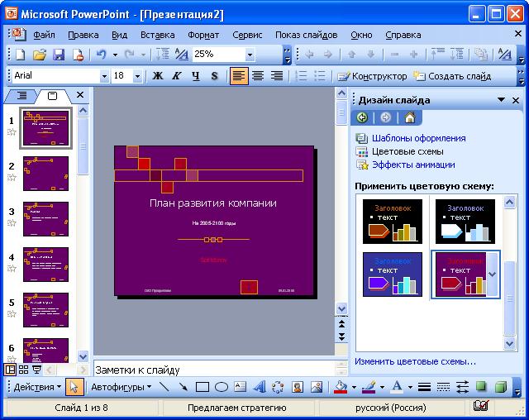Click the Конструктор button
This screenshot has width=529, height=420.
coord(373,76)
